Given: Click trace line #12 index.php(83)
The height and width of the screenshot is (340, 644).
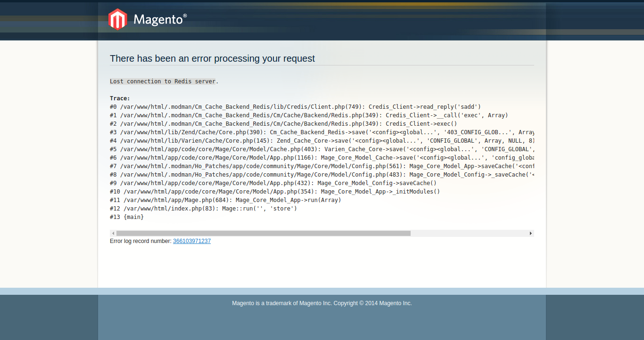Looking at the screenshot, I should pyautogui.click(x=203, y=209).
